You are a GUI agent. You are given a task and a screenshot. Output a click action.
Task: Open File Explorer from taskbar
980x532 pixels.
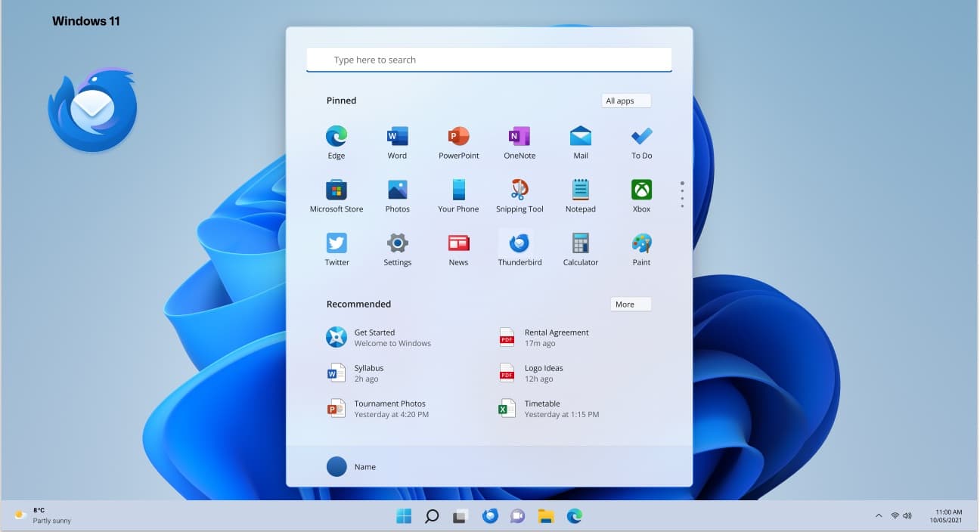pyautogui.click(x=546, y=516)
